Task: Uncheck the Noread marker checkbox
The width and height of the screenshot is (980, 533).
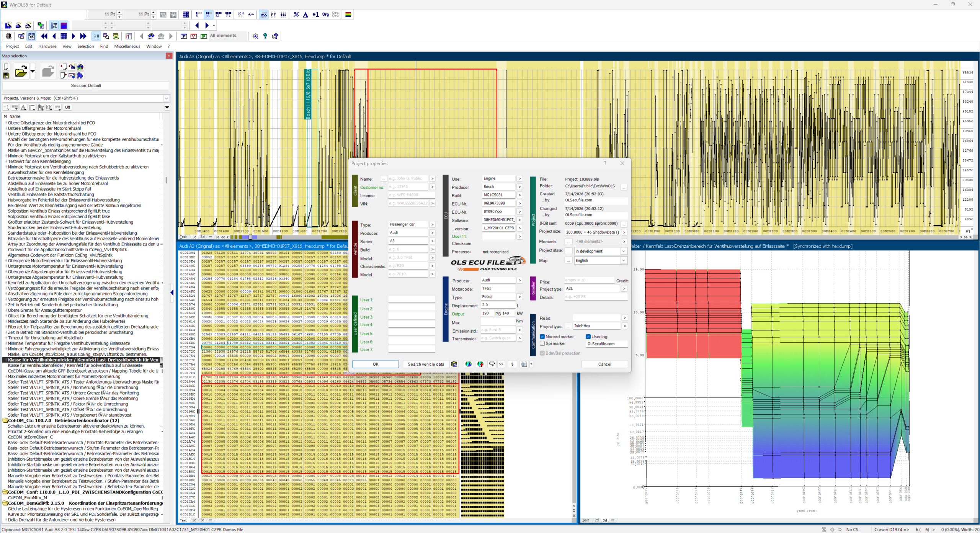Action: tap(542, 337)
